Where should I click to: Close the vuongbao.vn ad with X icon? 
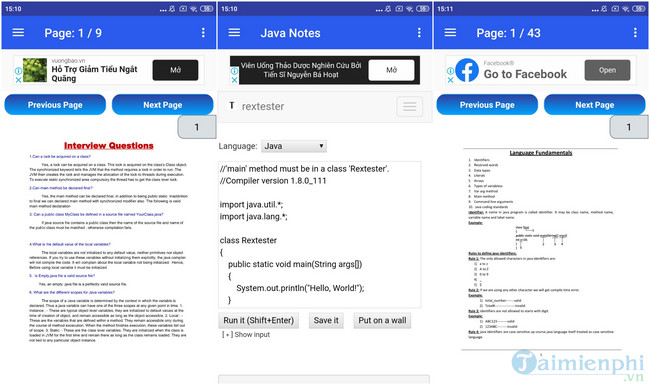coord(18,80)
